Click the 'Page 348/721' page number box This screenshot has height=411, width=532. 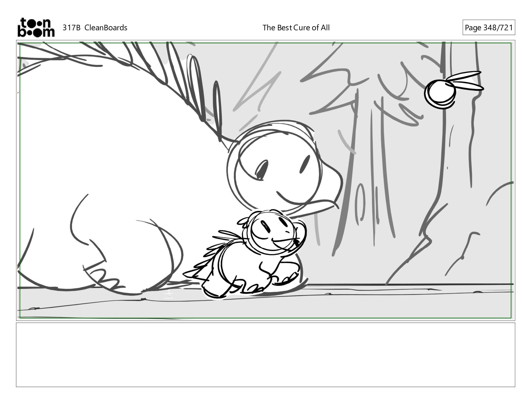coord(488,28)
